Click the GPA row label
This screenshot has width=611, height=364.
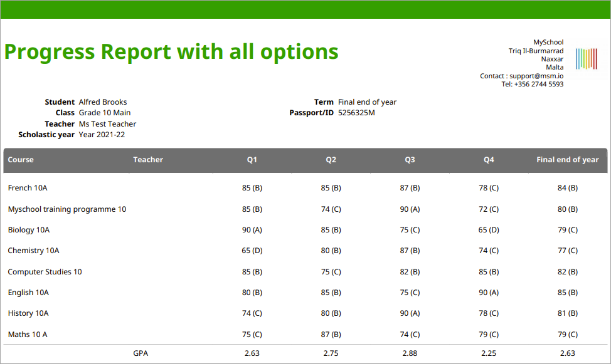[x=141, y=353]
